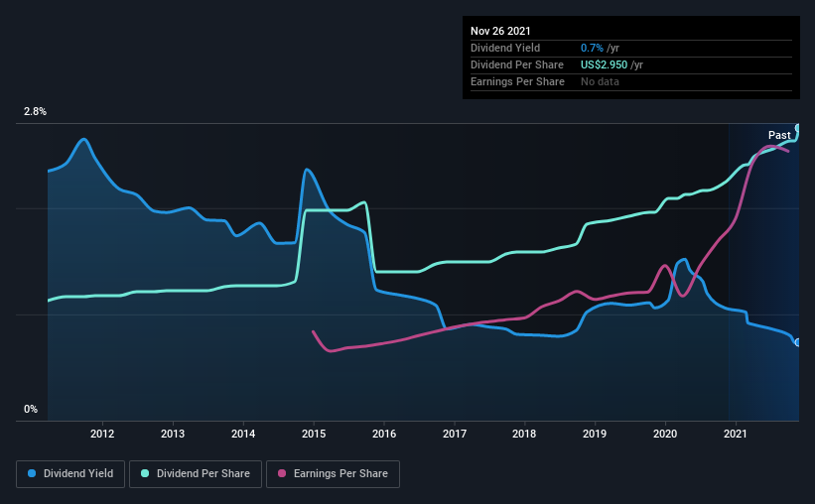Viewport: 815px width, 504px height.
Task: Select the 2018 x-axis label
Action: click(x=524, y=434)
